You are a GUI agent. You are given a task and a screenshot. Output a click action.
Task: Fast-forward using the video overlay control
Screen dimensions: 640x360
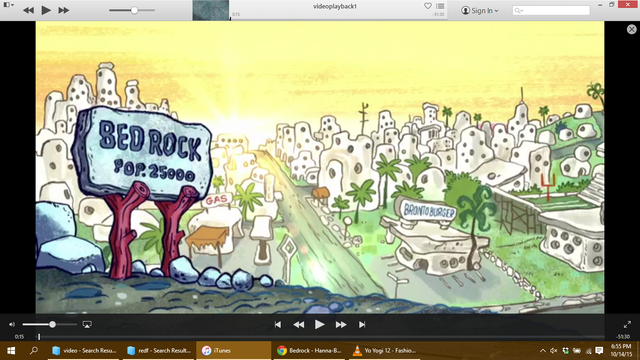(x=341, y=324)
